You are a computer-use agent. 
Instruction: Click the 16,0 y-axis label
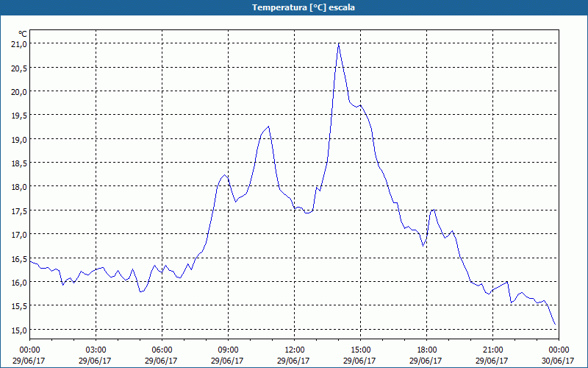coord(19,282)
